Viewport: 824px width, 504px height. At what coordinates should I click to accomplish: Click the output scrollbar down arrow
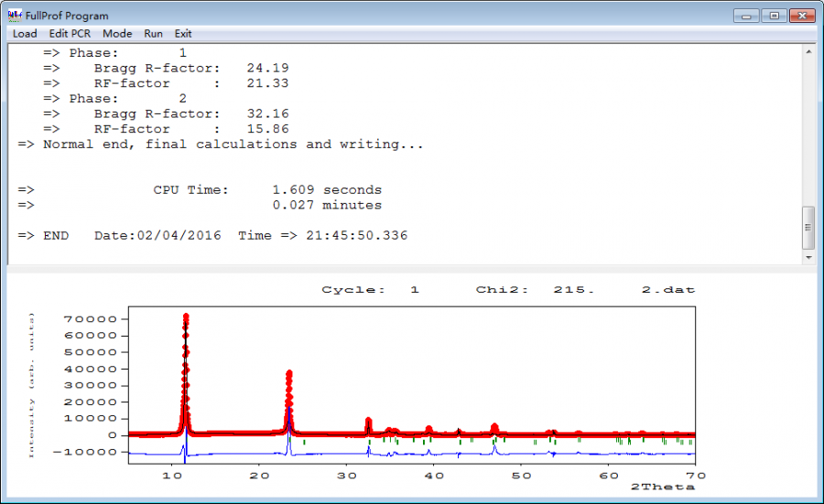click(x=808, y=257)
